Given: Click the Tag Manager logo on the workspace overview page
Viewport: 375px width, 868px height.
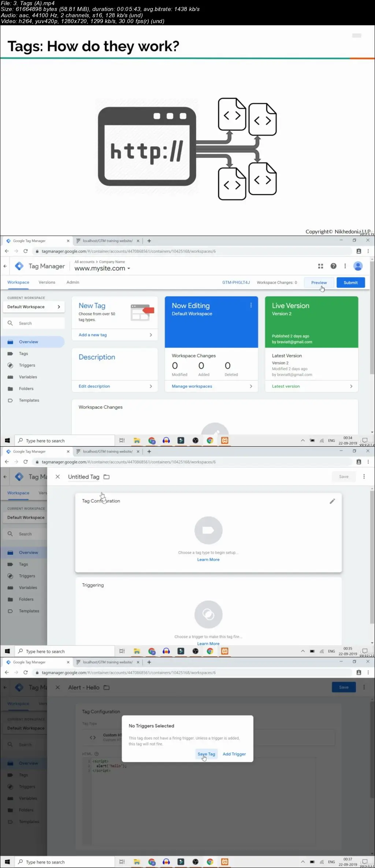Looking at the screenshot, I should [19, 266].
